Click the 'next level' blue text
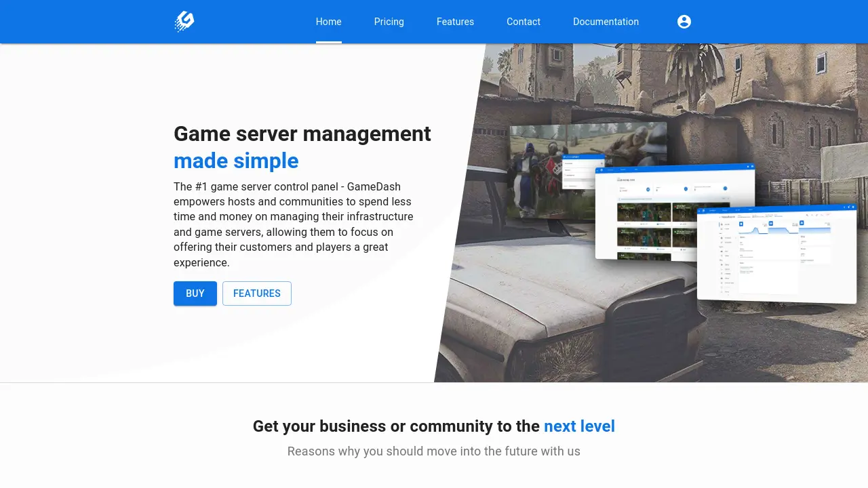Screen dimensions: 868x488 point(579,426)
